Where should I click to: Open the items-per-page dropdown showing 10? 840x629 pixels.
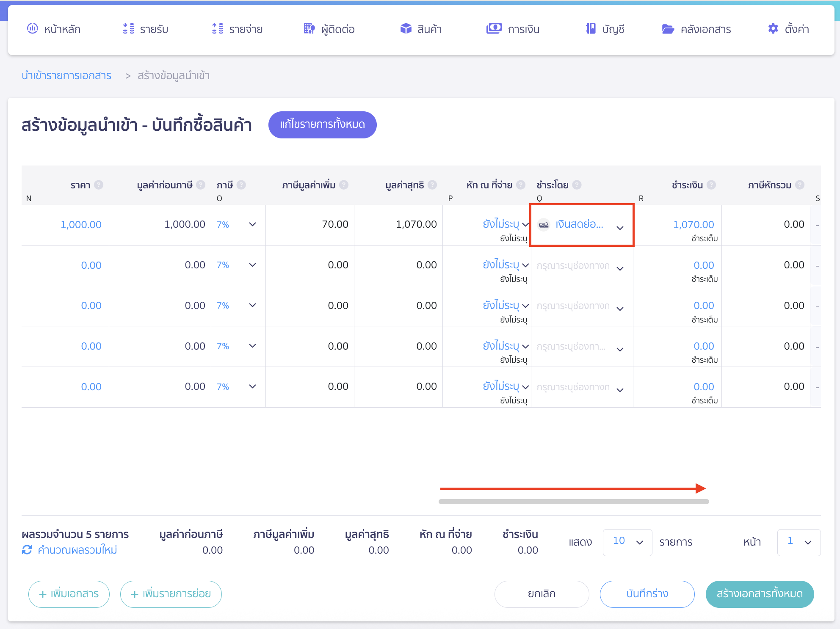coord(627,542)
